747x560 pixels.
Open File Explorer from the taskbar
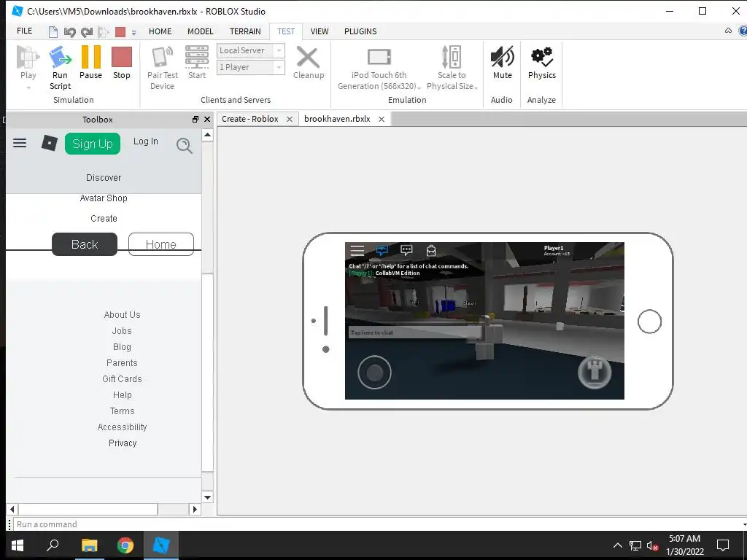tap(89, 545)
